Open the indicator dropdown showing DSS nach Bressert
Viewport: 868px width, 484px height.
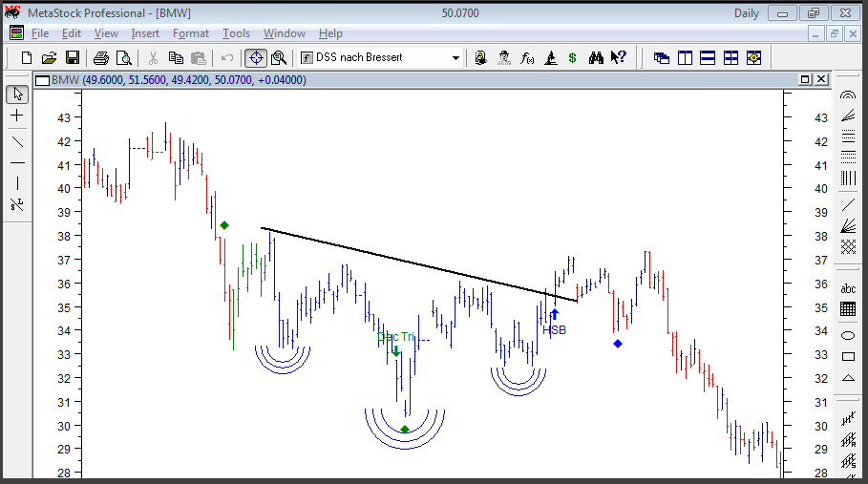coord(455,57)
